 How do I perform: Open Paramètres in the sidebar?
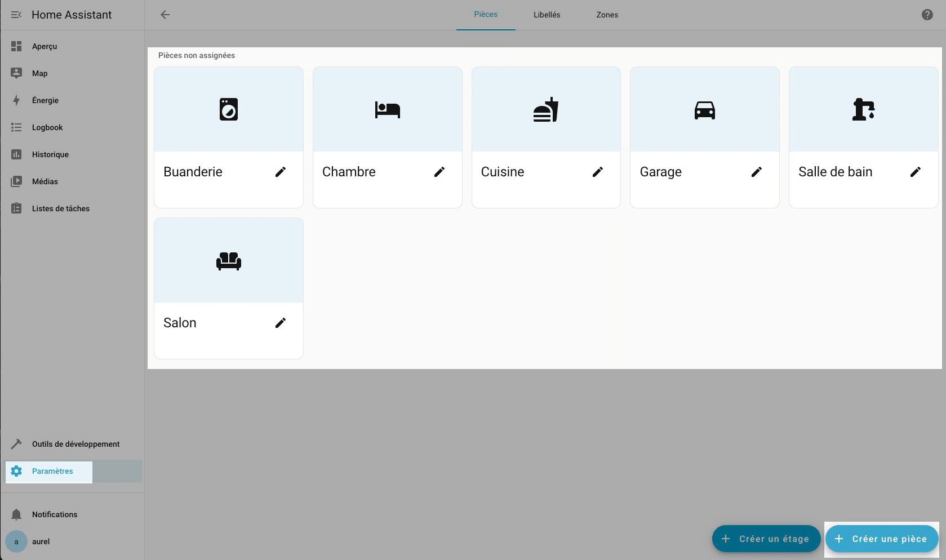tap(73, 471)
